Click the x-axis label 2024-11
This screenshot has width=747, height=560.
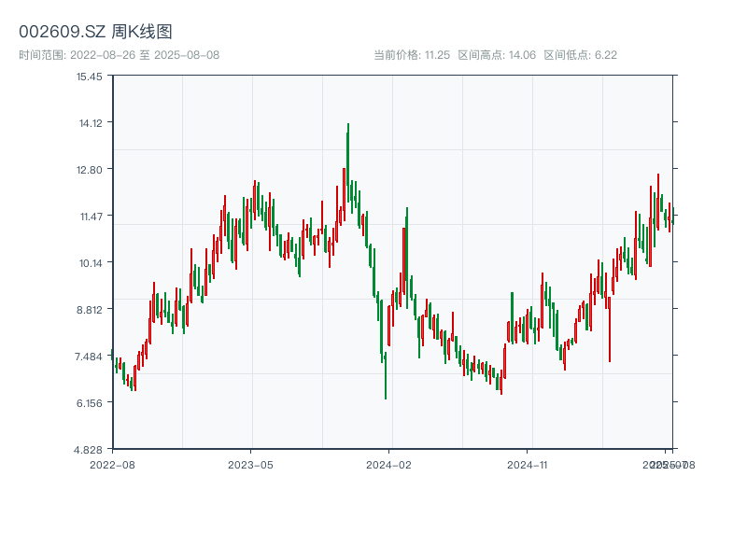pyautogui.click(x=527, y=465)
